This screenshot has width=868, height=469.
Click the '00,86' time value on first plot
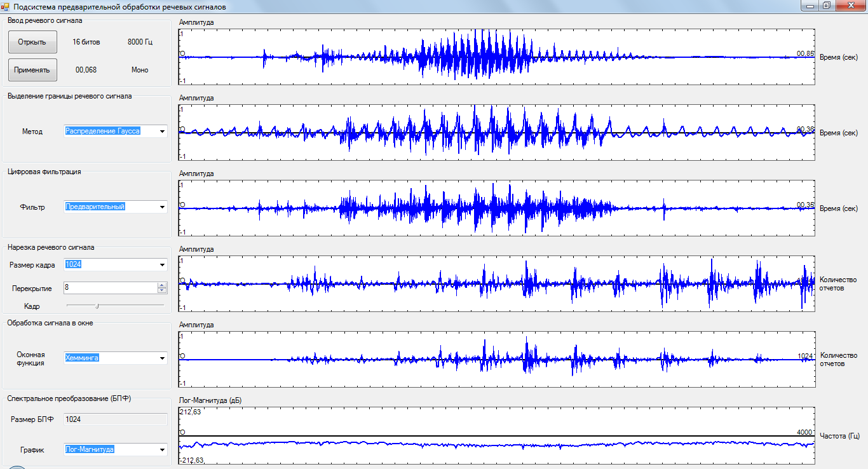click(805, 53)
